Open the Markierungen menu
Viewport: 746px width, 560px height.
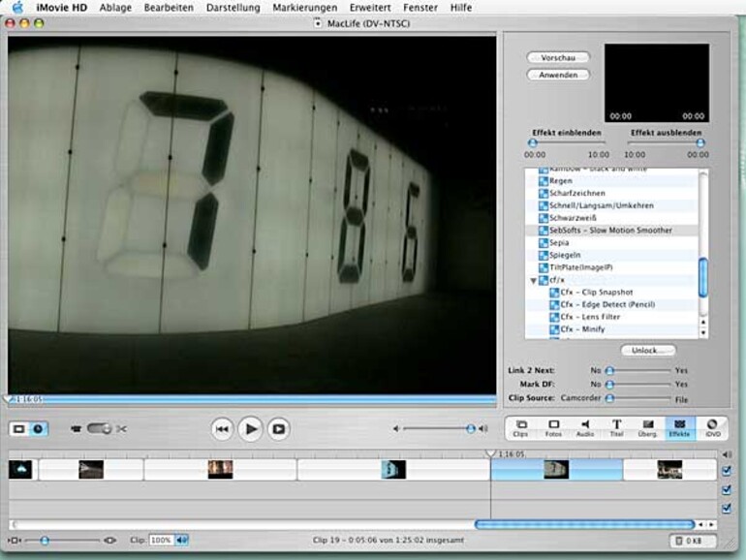point(305,8)
